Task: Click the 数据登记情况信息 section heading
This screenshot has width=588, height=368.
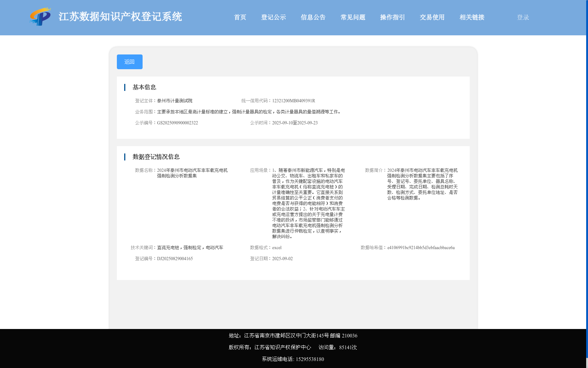Action: coord(156,157)
